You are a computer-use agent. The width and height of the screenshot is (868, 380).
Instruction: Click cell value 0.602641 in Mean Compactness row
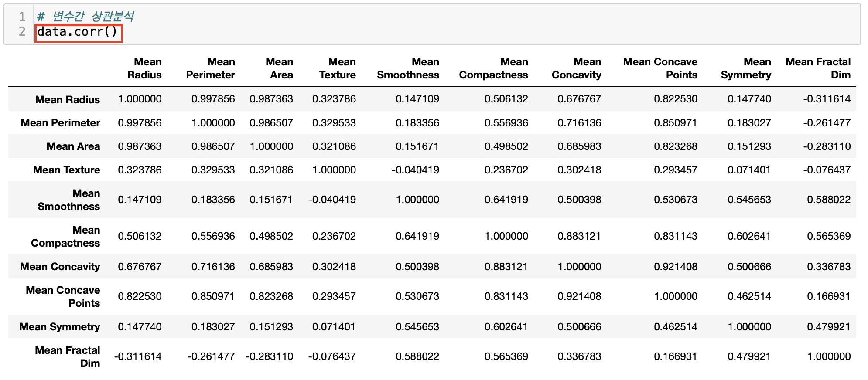(749, 236)
